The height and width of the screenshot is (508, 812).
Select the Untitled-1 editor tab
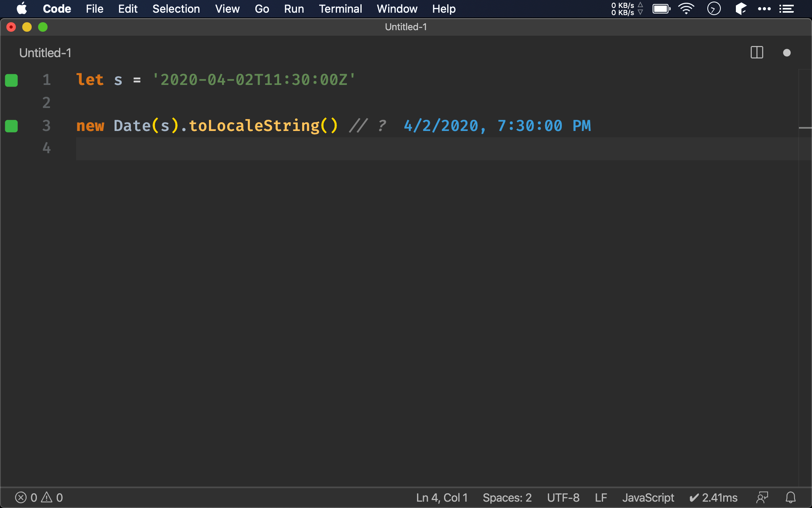[x=45, y=53]
